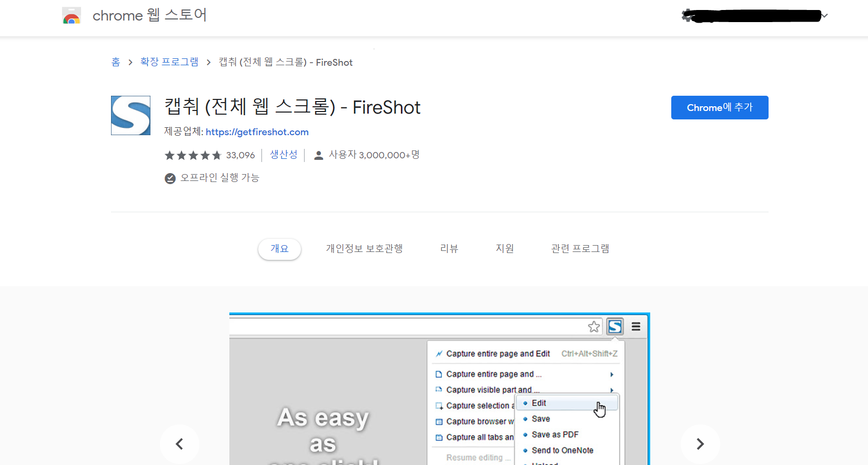Open the settings gear icon
868x465 pixels.
[x=687, y=15]
